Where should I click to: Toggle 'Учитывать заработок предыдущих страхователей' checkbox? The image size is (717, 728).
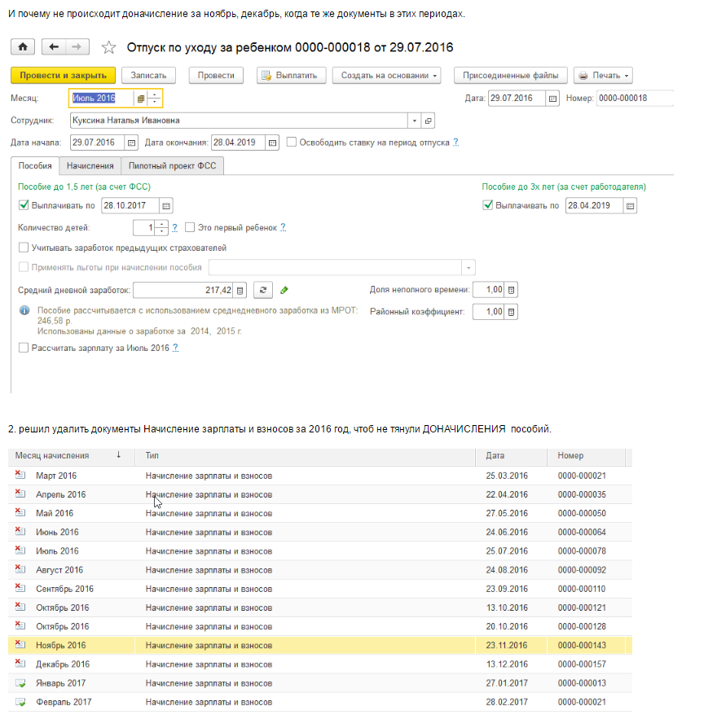23,248
